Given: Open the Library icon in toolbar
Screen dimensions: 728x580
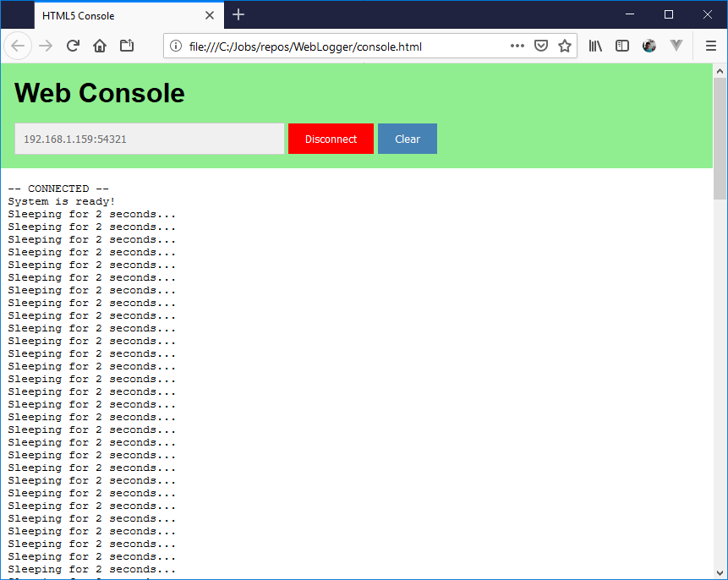Looking at the screenshot, I should pyautogui.click(x=596, y=47).
